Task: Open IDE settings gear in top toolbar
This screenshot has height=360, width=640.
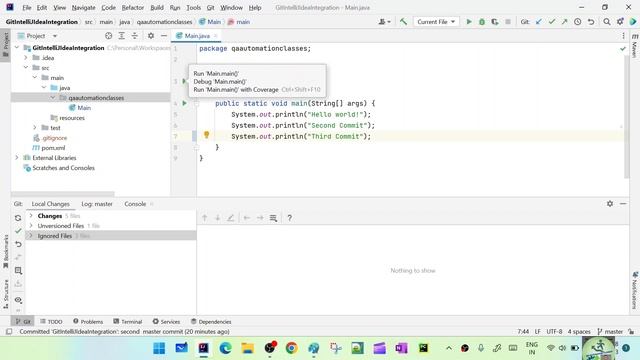Action: 620,22
